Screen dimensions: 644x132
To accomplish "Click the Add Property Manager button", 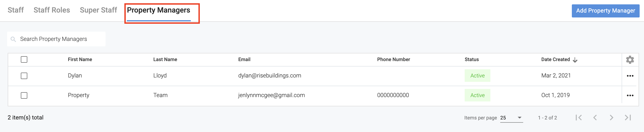I will (x=605, y=11).
